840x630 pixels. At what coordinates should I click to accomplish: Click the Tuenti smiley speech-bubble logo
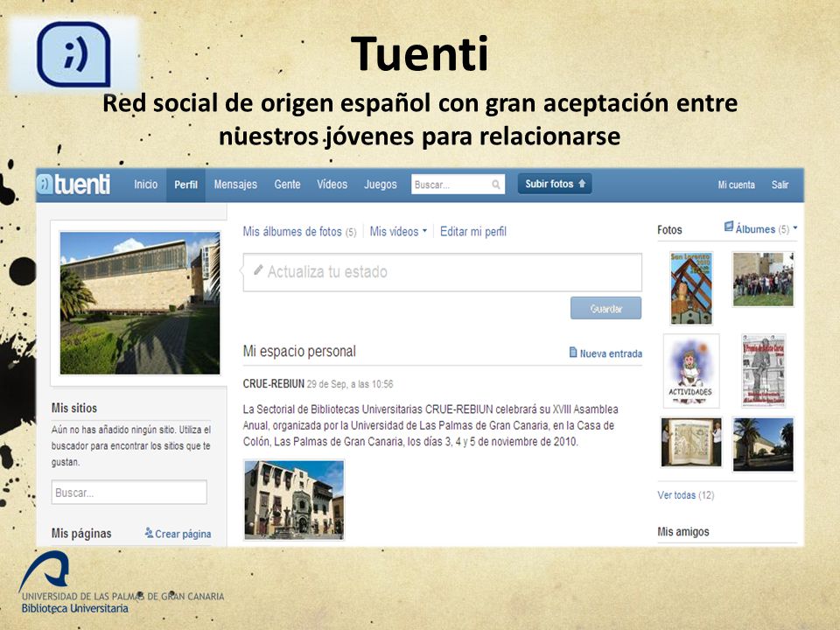pyautogui.click(x=73, y=53)
